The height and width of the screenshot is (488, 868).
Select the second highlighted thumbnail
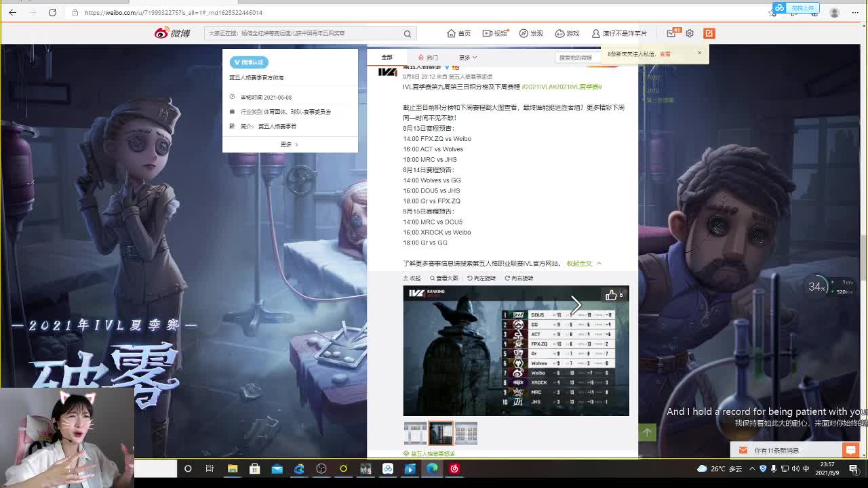tap(441, 433)
